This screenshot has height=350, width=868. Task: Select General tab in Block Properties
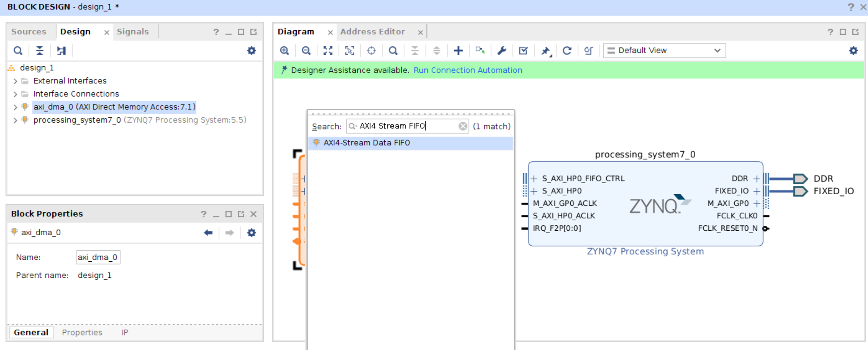[31, 332]
